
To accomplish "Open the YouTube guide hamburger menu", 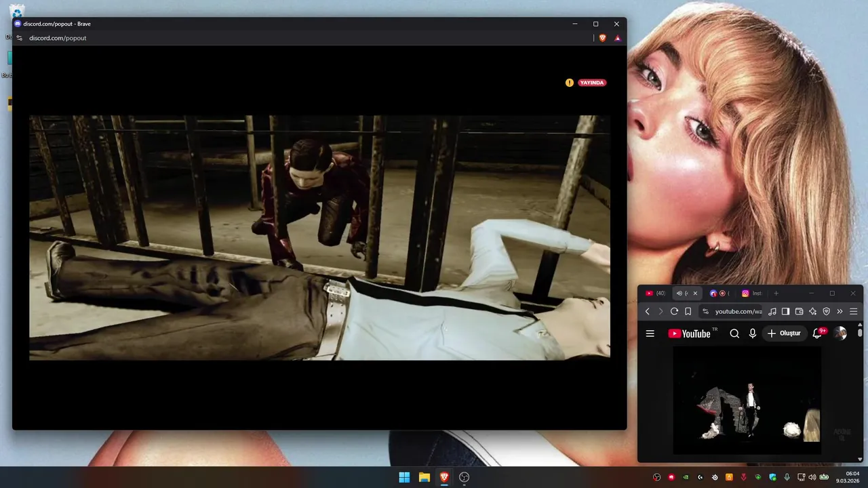I will point(650,333).
